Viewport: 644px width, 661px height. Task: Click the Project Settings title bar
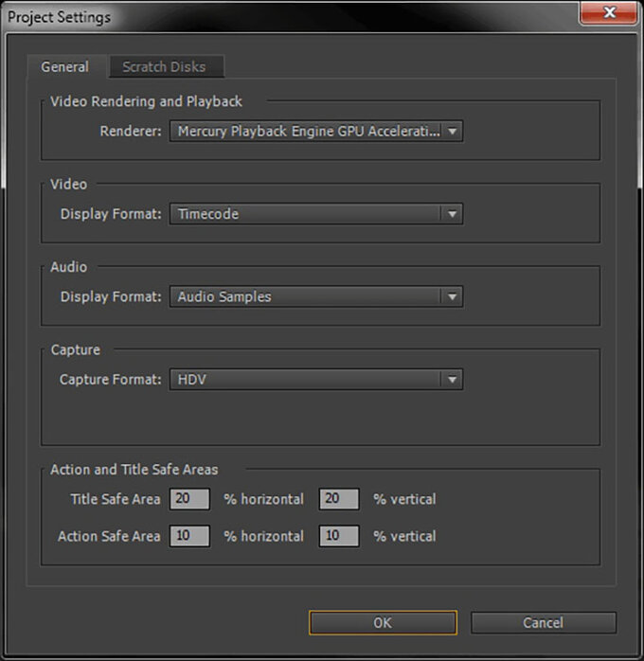coord(284,17)
